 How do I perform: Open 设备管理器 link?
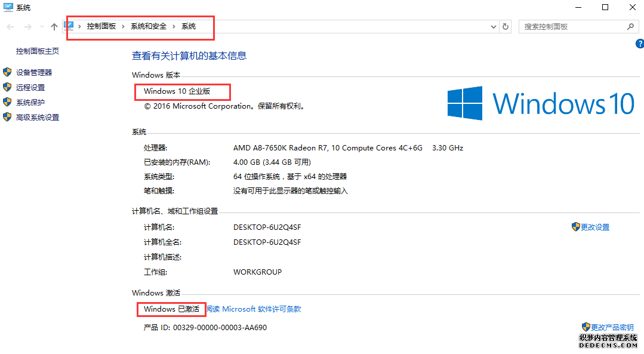[34, 72]
